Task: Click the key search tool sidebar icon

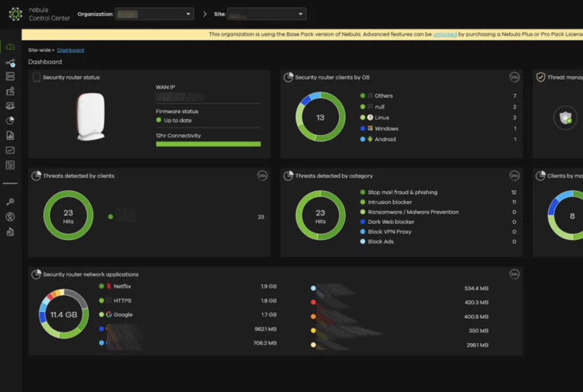Action: 10,202
